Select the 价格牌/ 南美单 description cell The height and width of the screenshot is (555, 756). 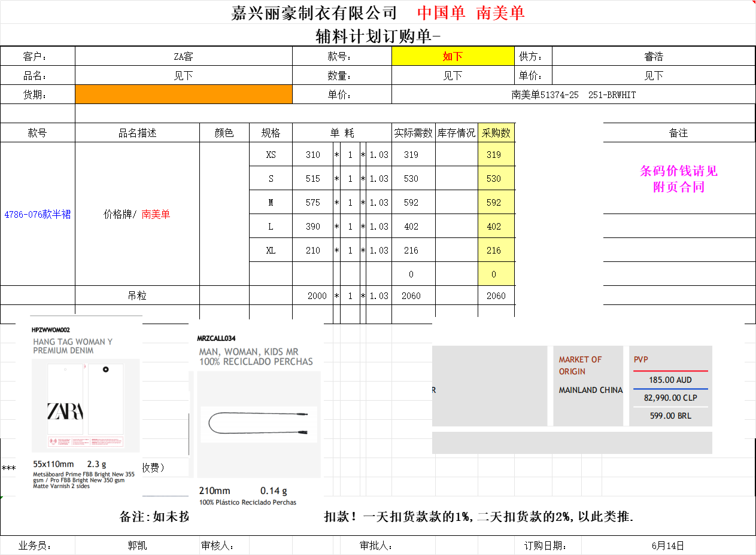[137, 214]
